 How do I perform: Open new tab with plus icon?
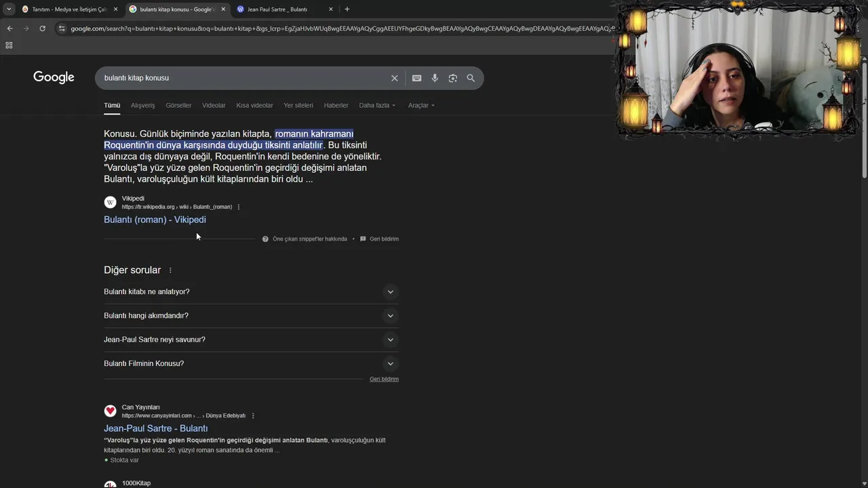tap(347, 9)
